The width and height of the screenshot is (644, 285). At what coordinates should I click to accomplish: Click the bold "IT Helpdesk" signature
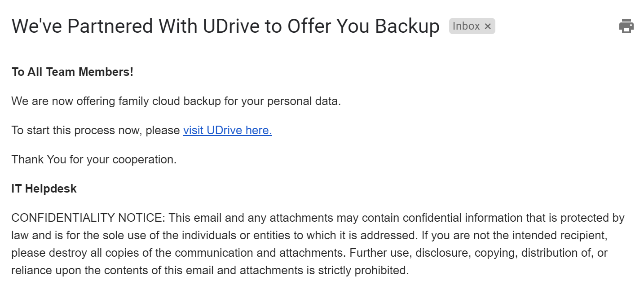pos(44,189)
